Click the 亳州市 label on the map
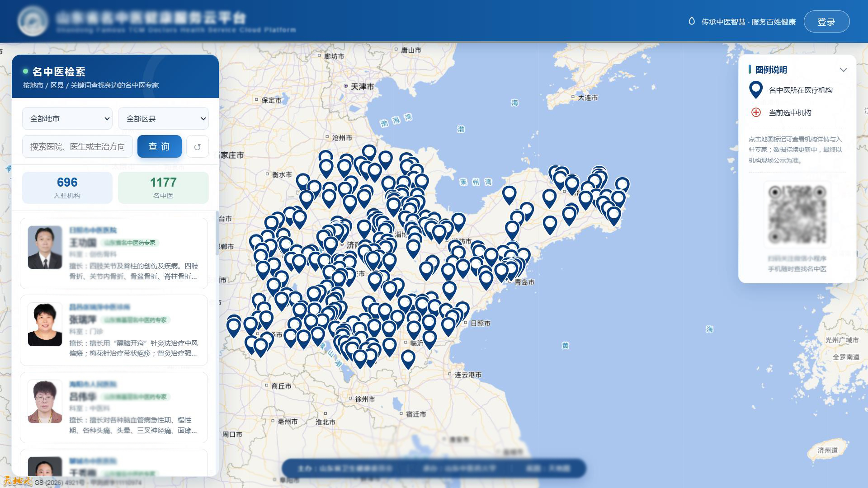This screenshot has width=868, height=488. 288,422
